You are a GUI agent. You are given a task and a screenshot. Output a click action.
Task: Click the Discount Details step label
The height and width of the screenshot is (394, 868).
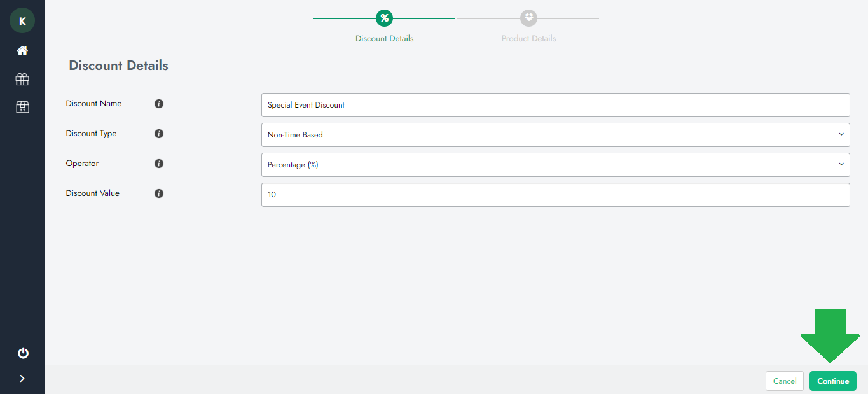click(x=384, y=39)
